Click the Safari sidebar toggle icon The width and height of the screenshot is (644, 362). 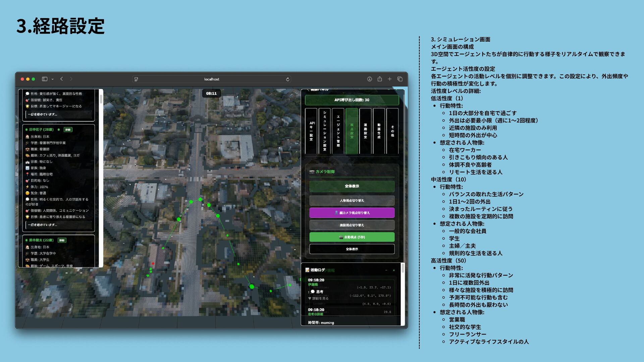point(45,79)
